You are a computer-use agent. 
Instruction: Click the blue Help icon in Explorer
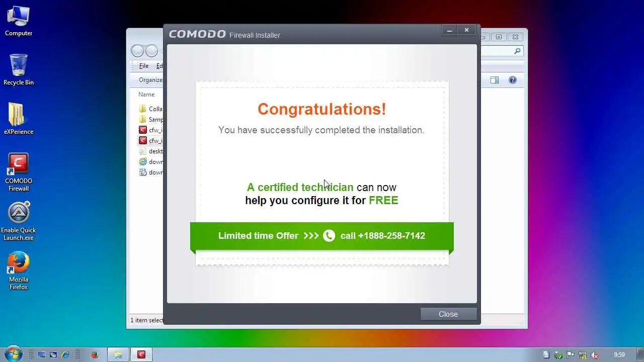coord(513,80)
